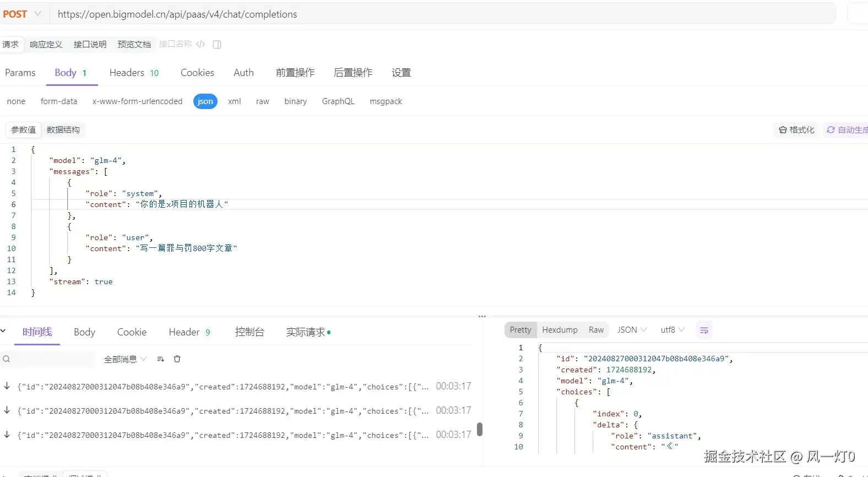Click the message search input field
The height and width of the screenshot is (477, 868).
pyautogui.click(x=48, y=359)
